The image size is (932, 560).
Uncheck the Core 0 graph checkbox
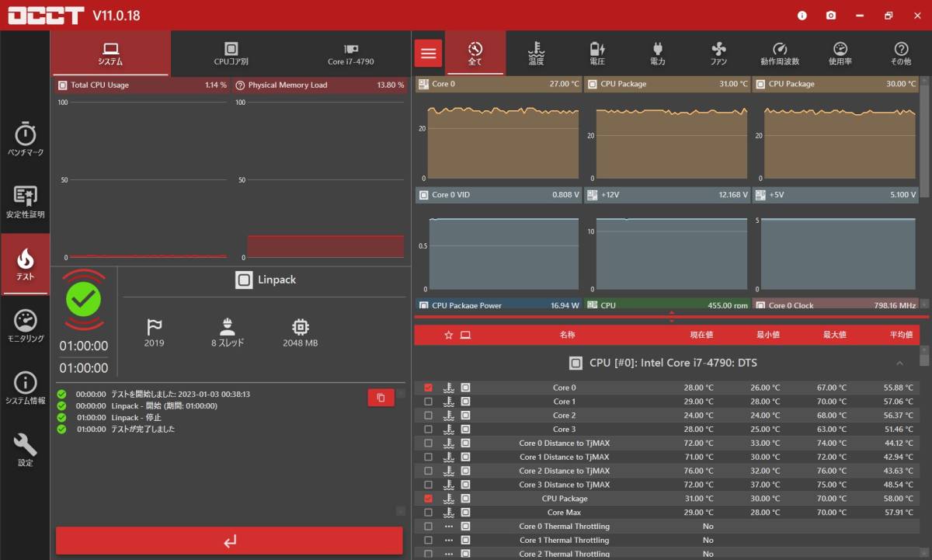pos(428,388)
